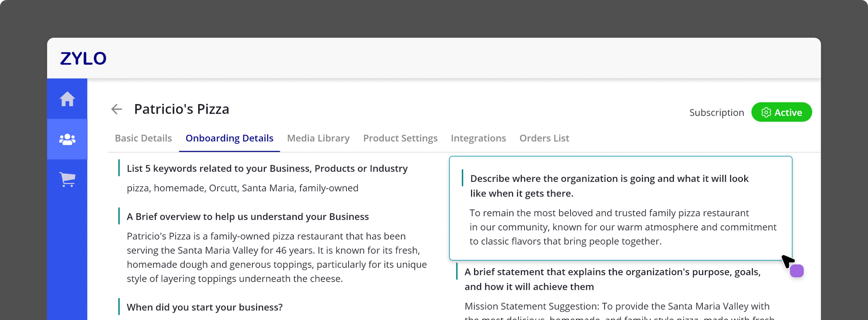
Task: Click the keywords answer starting with 'pizza, homemade'
Action: click(242, 188)
